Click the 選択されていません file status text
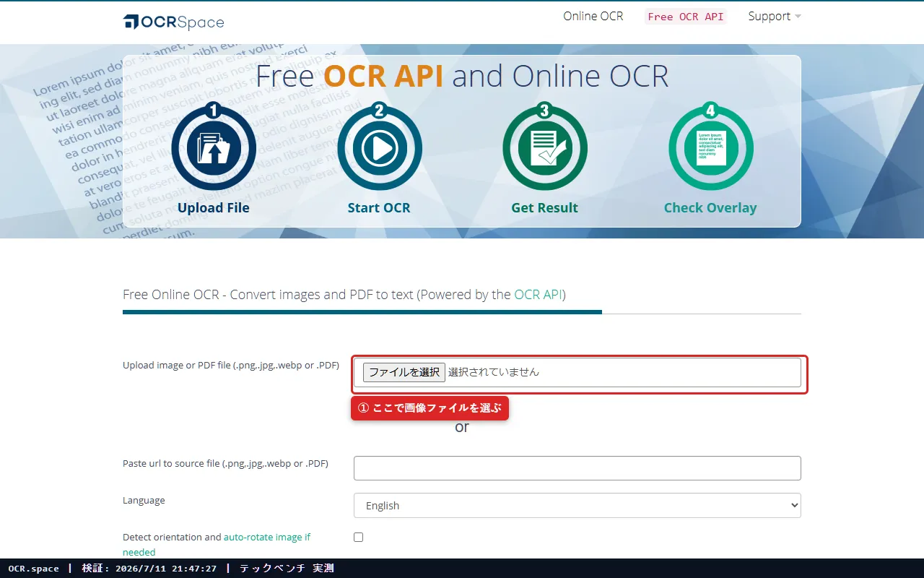924x578 pixels. pyautogui.click(x=494, y=372)
